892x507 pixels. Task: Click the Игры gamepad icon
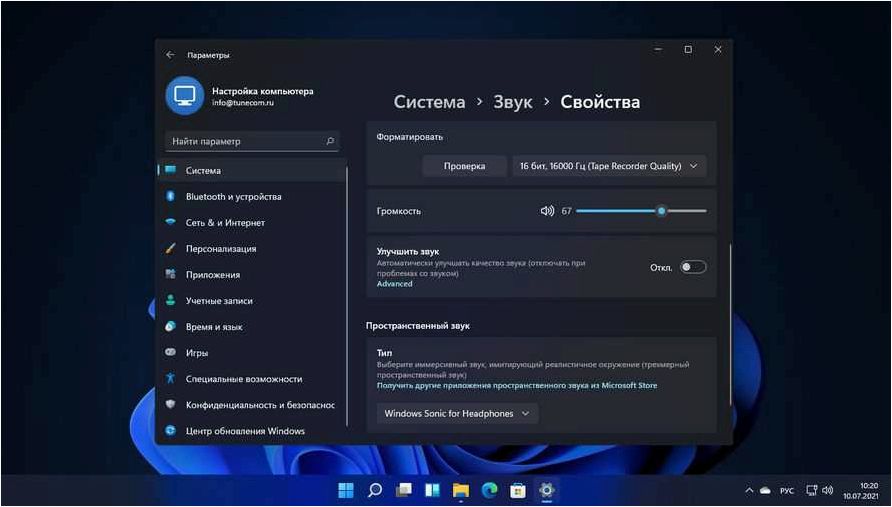tap(170, 353)
